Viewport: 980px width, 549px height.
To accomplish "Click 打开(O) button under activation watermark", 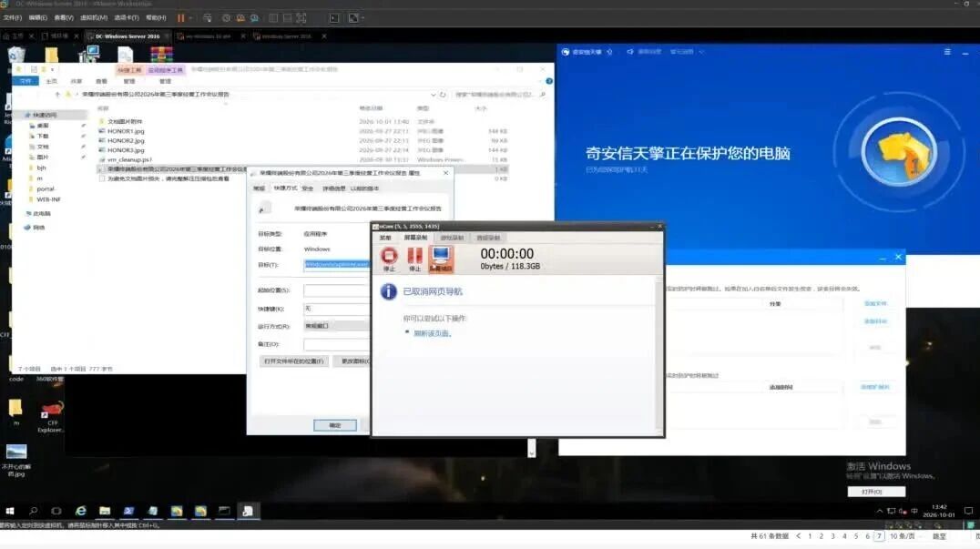I will pos(875,493).
